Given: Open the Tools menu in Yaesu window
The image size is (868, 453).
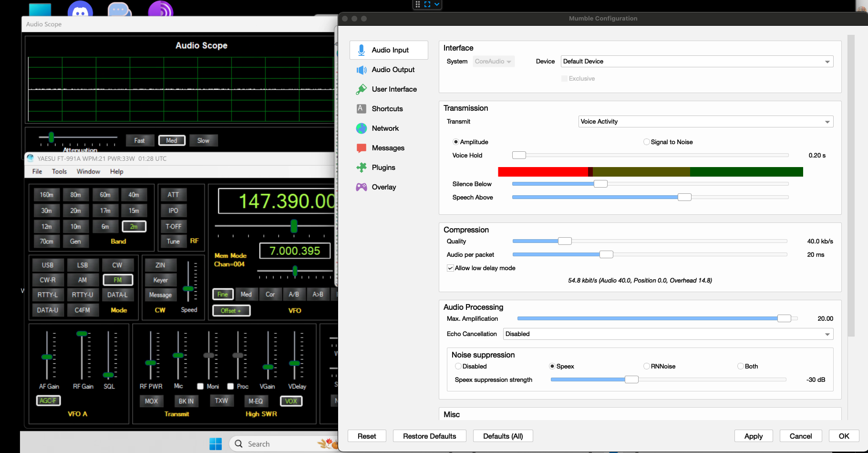Looking at the screenshot, I should pyautogui.click(x=59, y=171).
